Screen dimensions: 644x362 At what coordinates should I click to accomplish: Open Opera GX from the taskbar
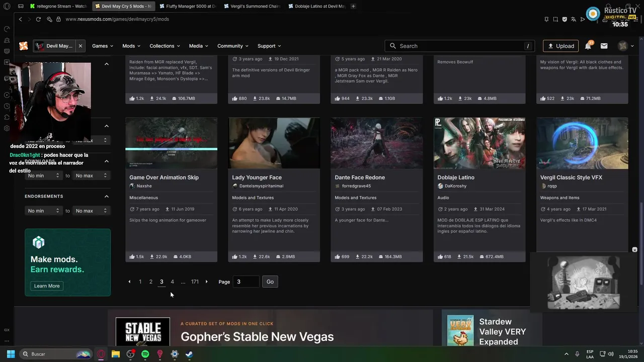tap(101, 354)
